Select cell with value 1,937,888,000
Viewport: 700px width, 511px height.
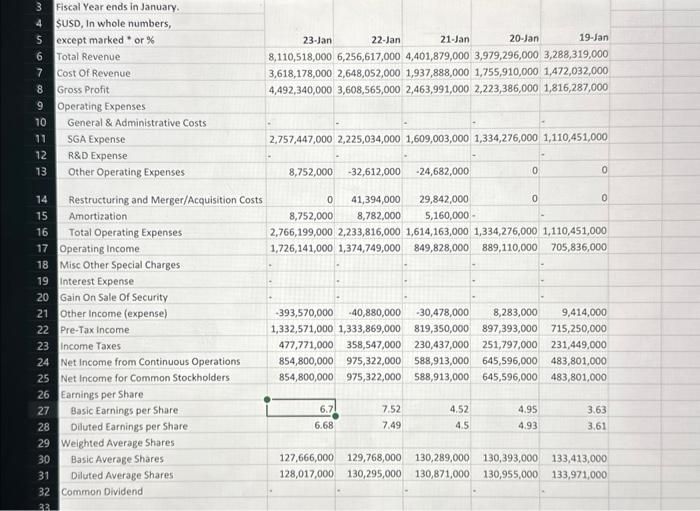437,72
